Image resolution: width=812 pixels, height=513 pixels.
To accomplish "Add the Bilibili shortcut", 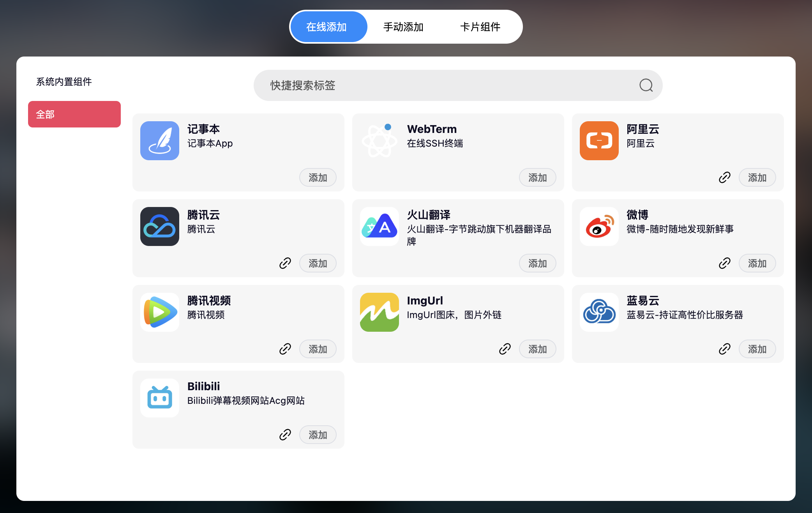I will point(318,435).
